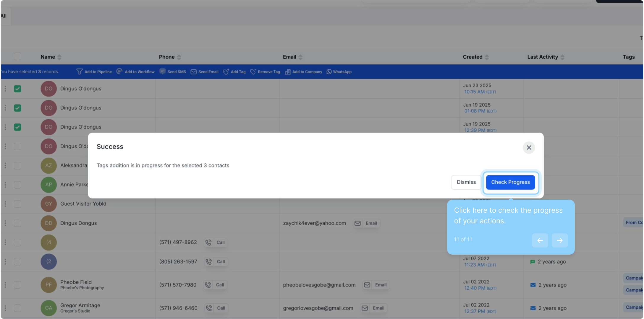This screenshot has width=644, height=319.
Task: Dismiss the Success dialog
Action: tap(466, 182)
